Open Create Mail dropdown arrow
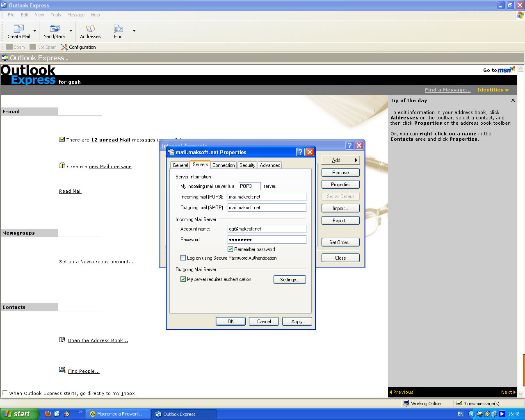The width and height of the screenshot is (525, 420). [x=34, y=31]
